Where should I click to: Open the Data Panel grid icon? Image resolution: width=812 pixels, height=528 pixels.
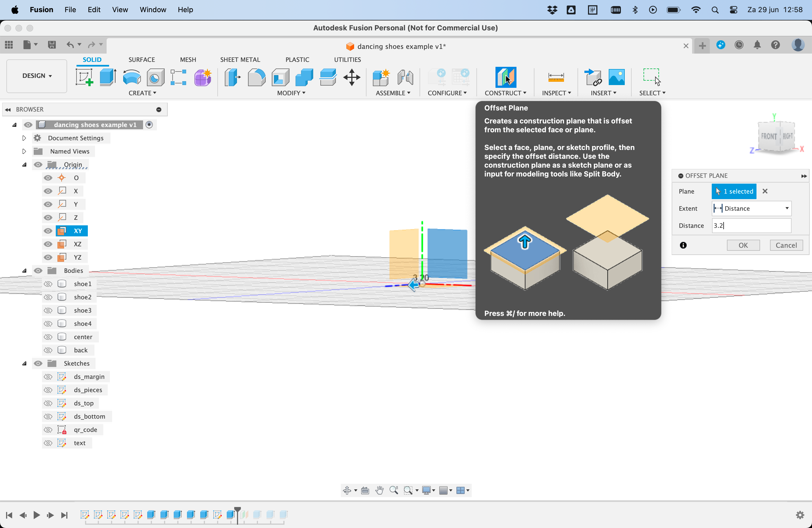(9, 45)
